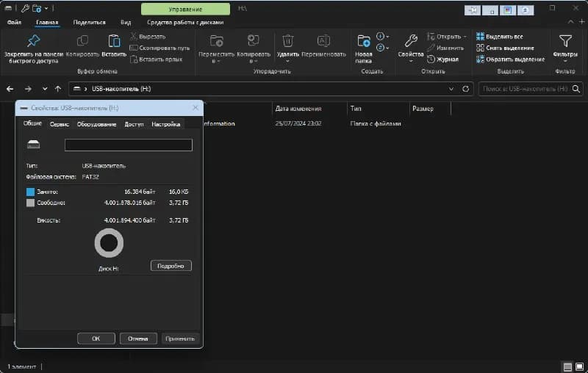Click the Вставить paste icon
The height and width of the screenshot is (373, 588).
pos(114,41)
